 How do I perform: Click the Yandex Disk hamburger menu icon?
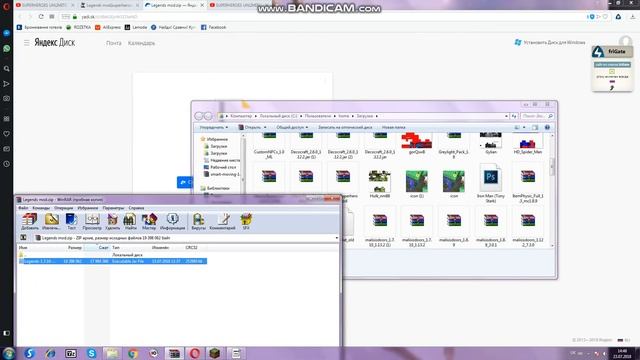coord(27,42)
